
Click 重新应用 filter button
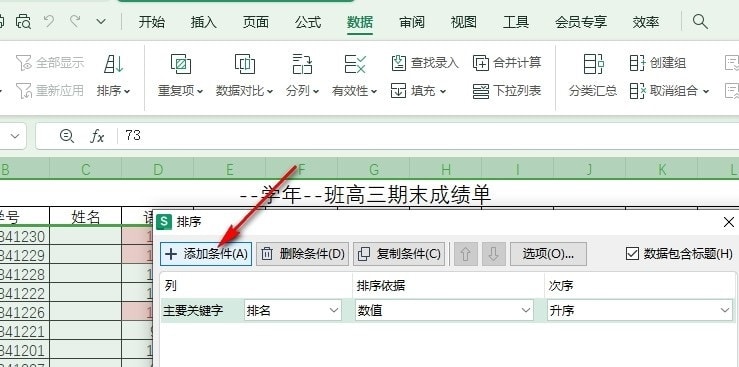[x=50, y=90]
